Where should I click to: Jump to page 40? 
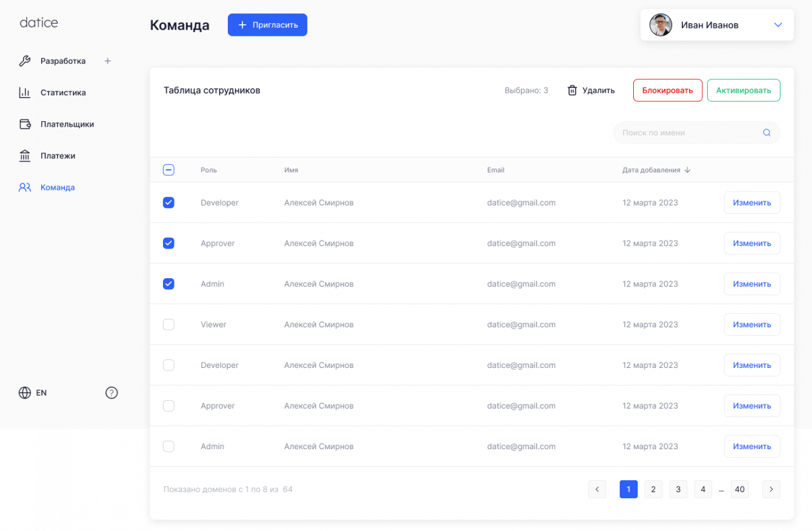click(x=739, y=489)
